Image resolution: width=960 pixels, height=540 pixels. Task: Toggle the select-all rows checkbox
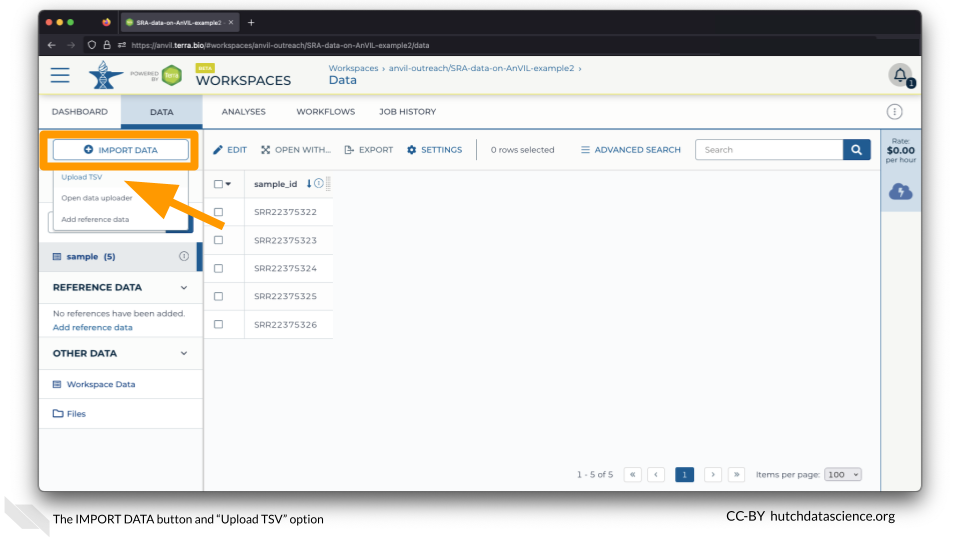point(218,184)
